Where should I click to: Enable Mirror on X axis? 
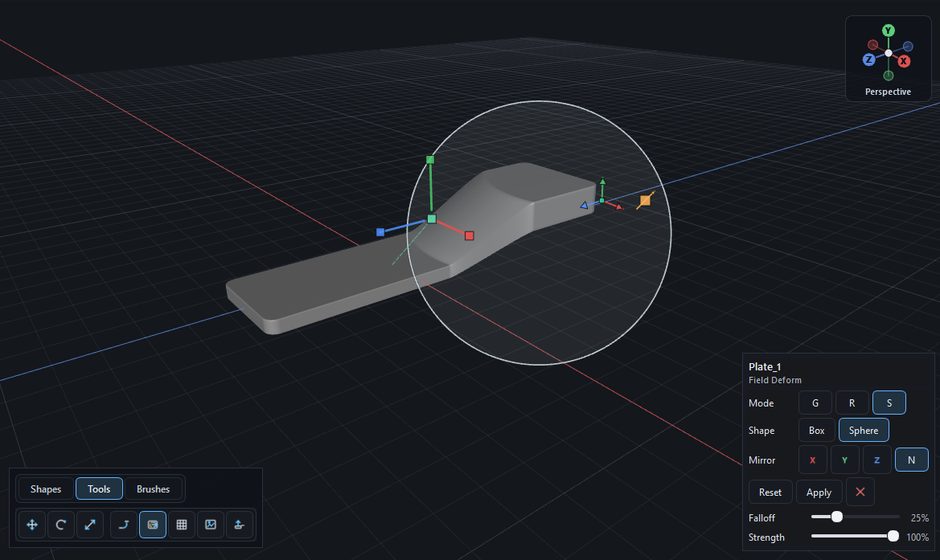pos(813,460)
